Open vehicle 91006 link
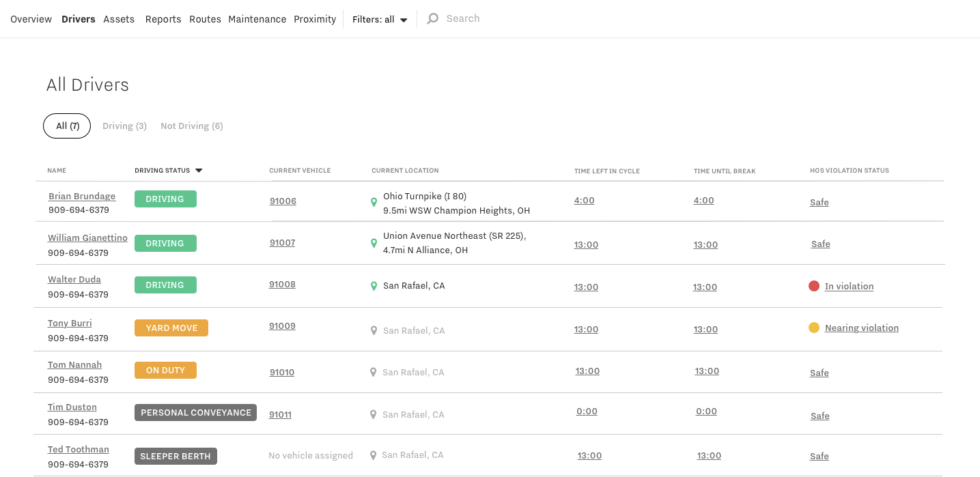 point(283,201)
